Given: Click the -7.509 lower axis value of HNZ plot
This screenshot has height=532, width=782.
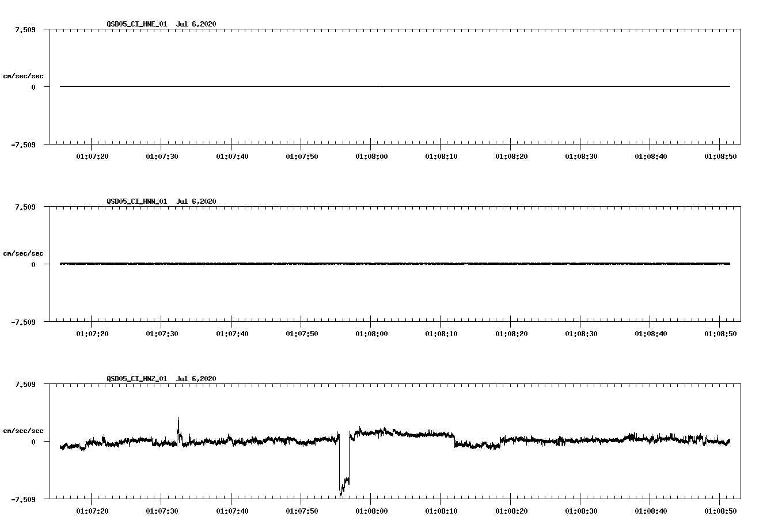Looking at the screenshot, I should point(23,499).
